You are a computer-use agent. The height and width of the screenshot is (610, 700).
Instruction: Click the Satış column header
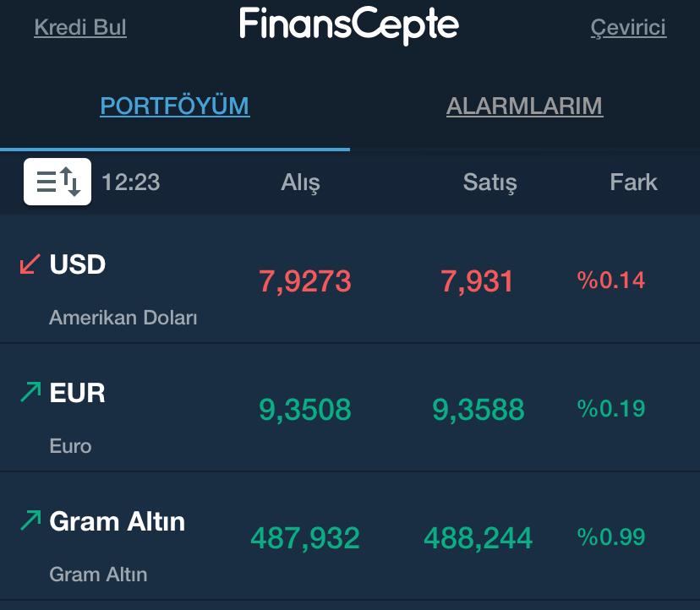[489, 182]
